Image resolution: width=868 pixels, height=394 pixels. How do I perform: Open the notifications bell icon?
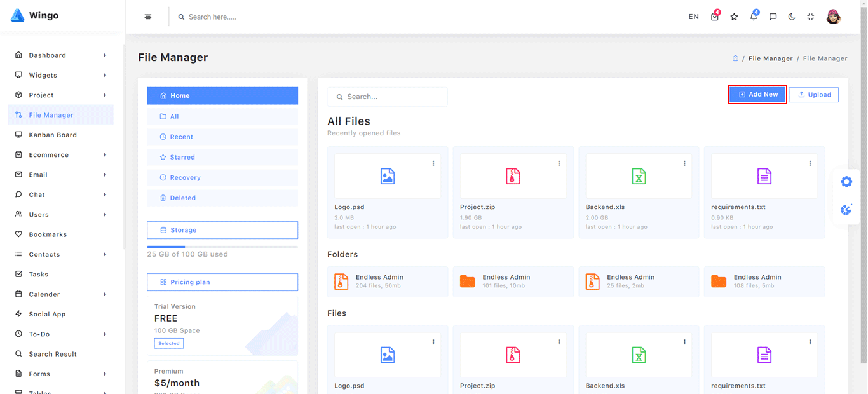click(754, 17)
